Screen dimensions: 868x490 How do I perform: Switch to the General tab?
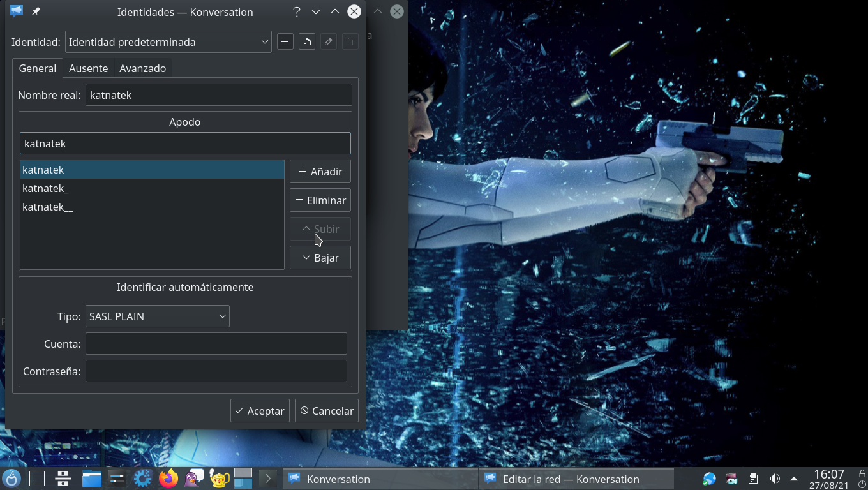pyautogui.click(x=38, y=68)
